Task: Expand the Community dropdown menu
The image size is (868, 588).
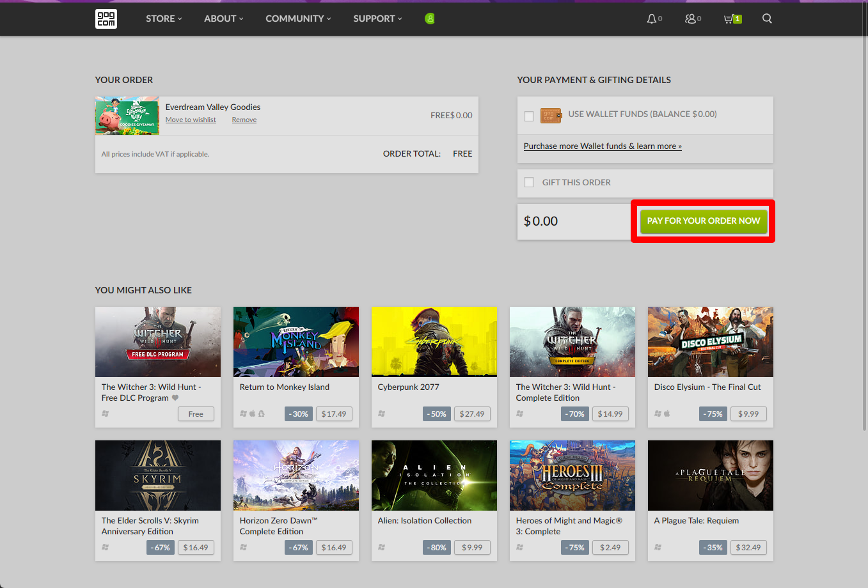Action: tap(298, 19)
